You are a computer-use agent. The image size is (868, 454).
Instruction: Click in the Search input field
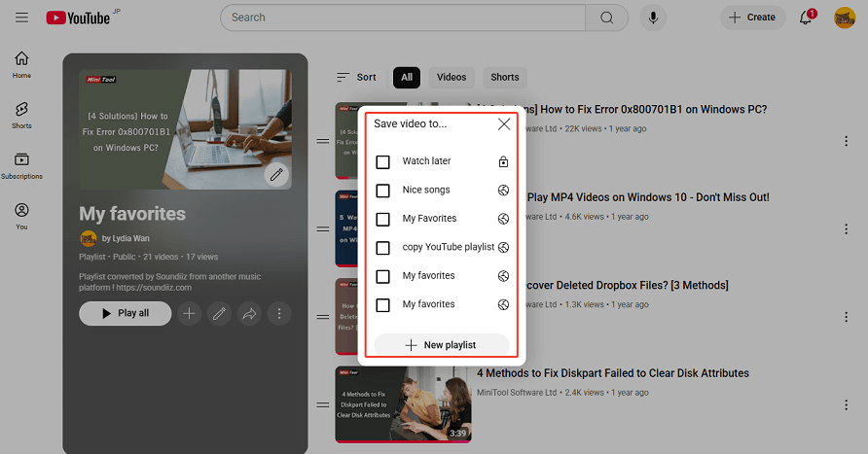point(403,17)
